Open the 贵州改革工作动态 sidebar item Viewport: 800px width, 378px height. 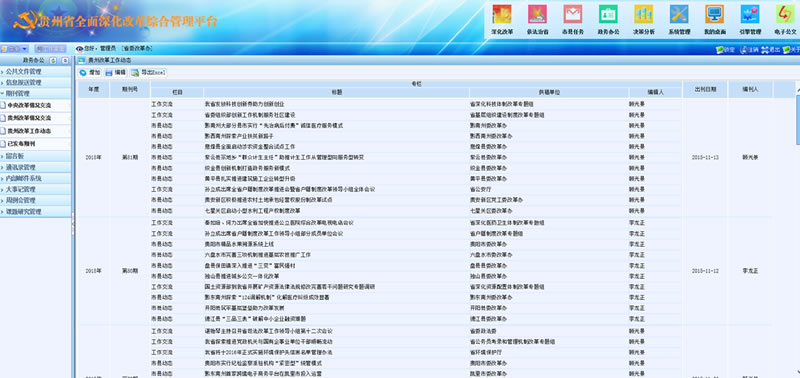click(35, 131)
